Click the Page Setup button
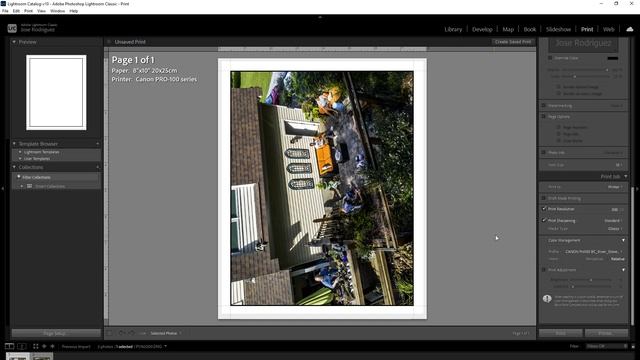 pyautogui.click(x=56, y=333)
